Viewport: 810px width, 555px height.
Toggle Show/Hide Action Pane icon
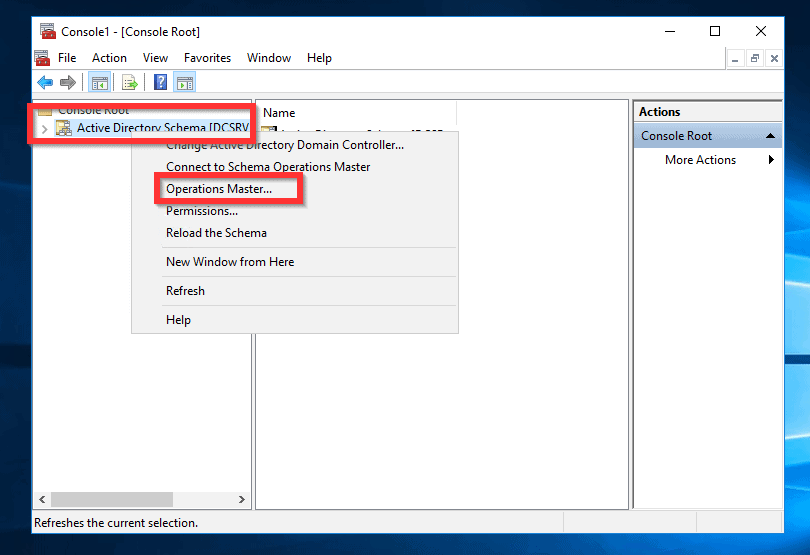coord(185,82)
